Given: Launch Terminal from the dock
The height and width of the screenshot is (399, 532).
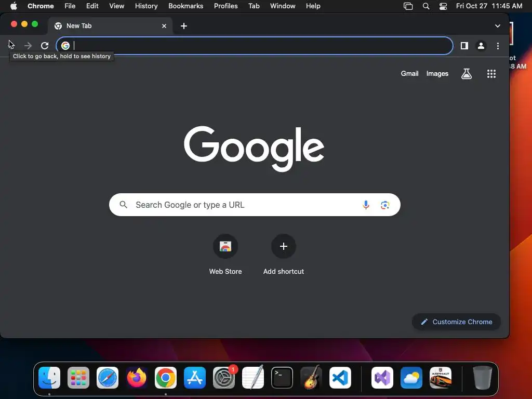Looking at the screenshot, I should 282,378.
